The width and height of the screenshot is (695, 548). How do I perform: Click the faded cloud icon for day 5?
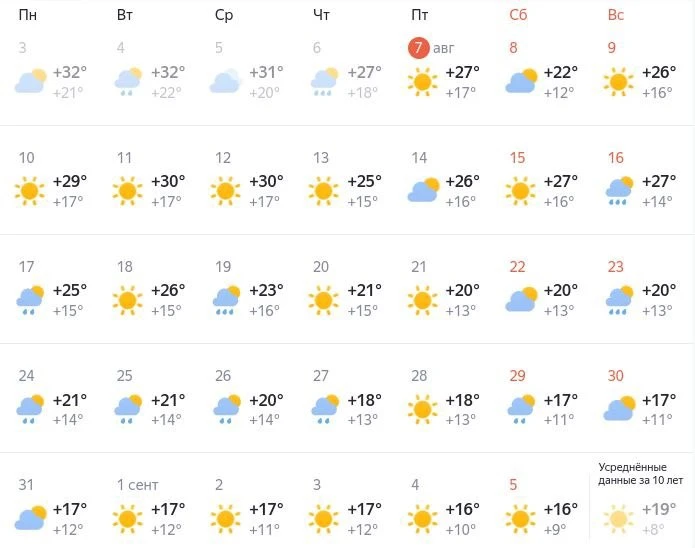pos(226,81)
